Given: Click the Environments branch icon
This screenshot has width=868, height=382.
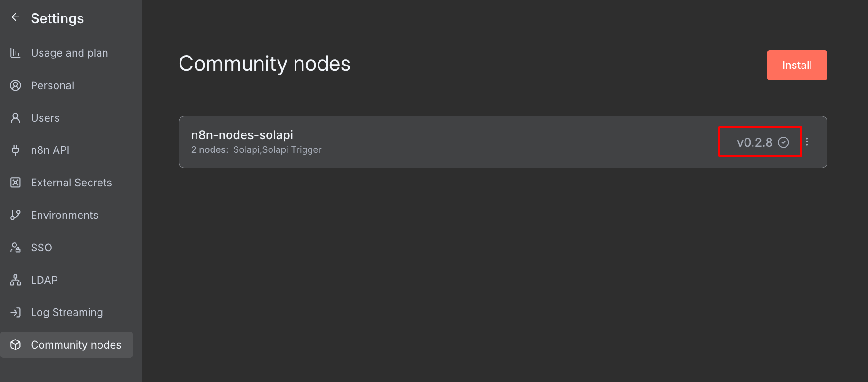Looking at the screenshot, I should coord(16,215).
